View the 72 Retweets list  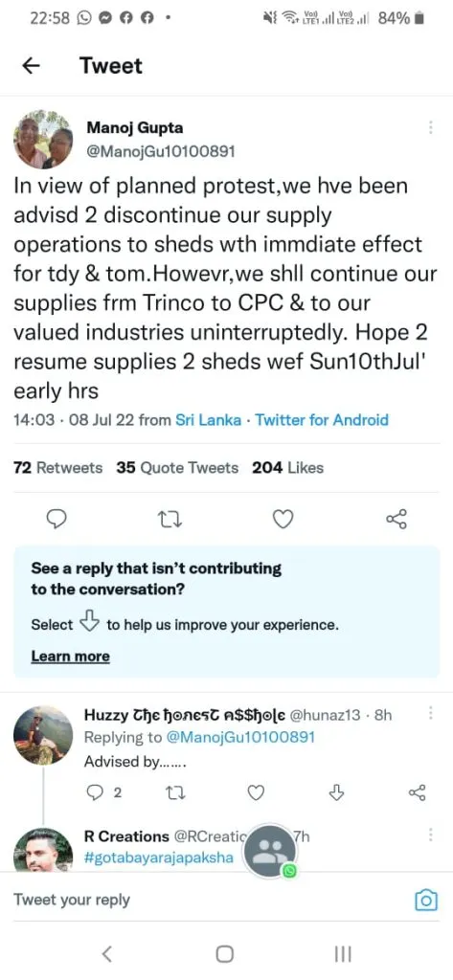(57, 467)
